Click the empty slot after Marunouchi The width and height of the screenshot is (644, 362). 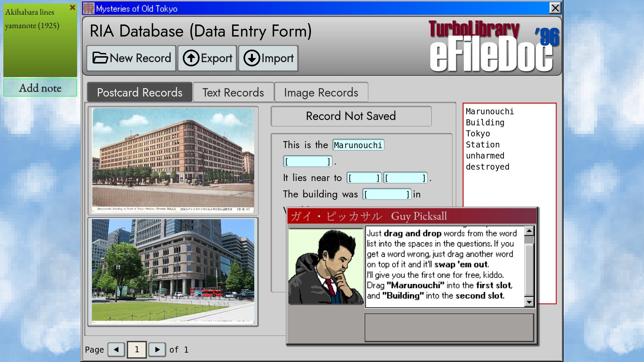308,162
